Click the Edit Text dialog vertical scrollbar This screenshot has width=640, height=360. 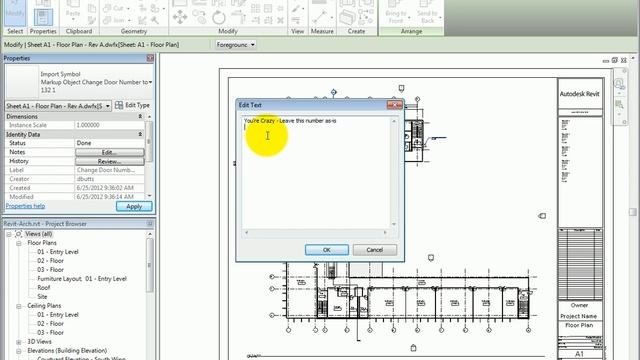394,173
